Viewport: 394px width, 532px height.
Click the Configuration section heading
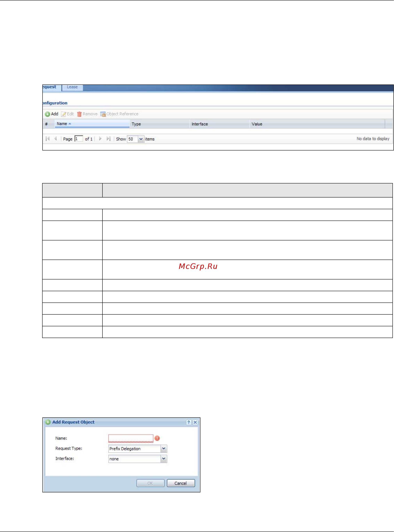click(55, 103)
